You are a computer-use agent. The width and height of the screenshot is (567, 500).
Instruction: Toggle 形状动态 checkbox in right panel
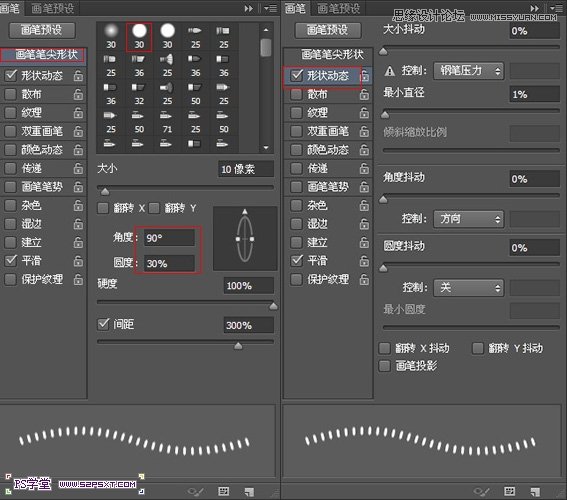tap(297, 75)
